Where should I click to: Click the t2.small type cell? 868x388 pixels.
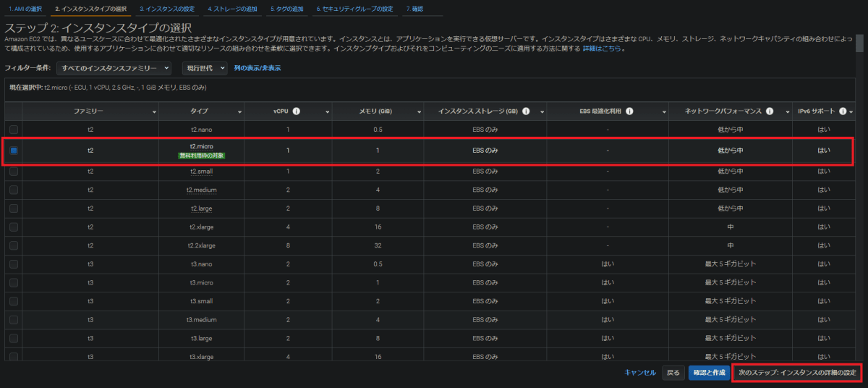(x=202, y=172)
